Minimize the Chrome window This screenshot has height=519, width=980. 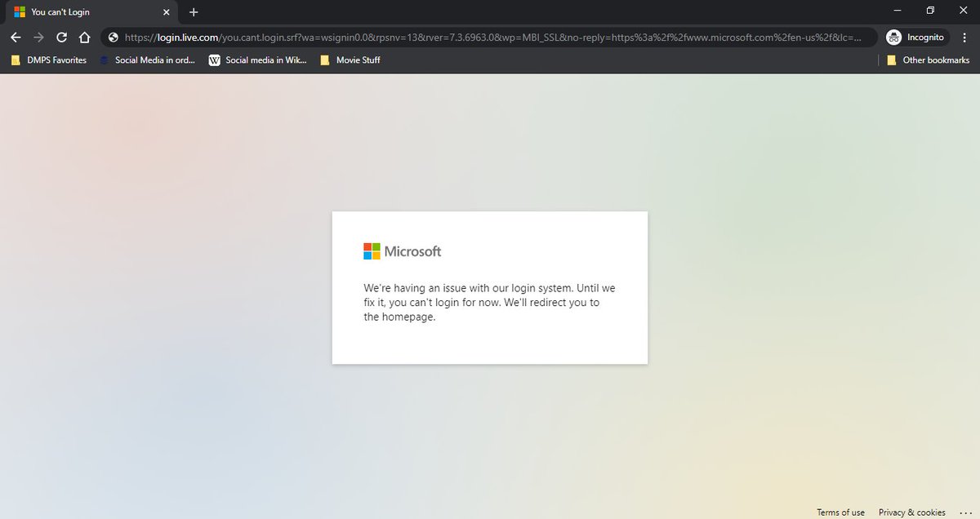tap(897, 11)
